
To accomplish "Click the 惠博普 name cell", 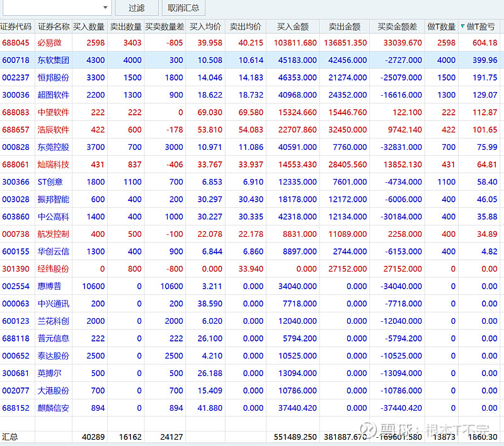I will 50,286.
